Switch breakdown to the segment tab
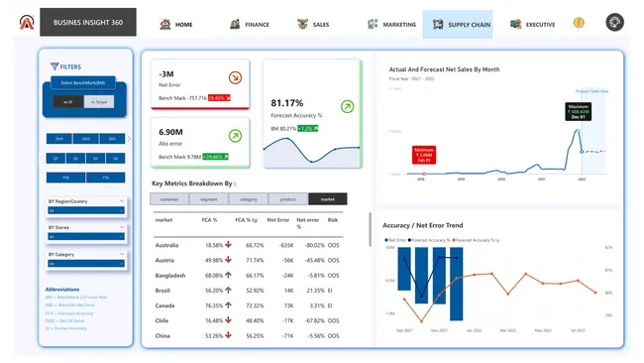Screen dimensions: 644x363 pos(209,199)
